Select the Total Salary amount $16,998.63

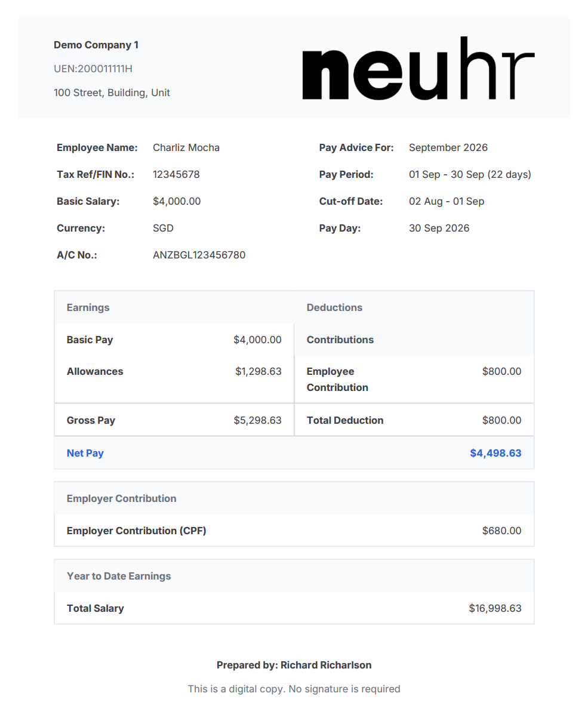(495, 608)
